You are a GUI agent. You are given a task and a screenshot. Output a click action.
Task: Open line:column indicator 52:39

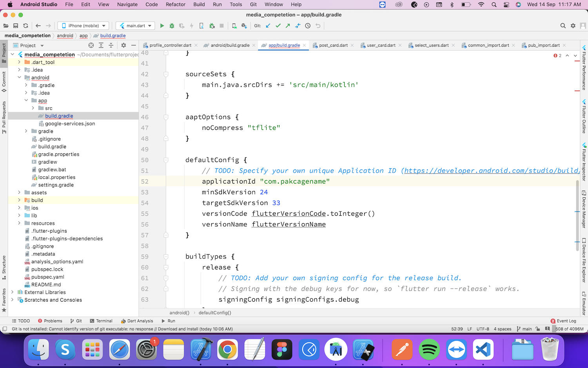tap(457, 329)
